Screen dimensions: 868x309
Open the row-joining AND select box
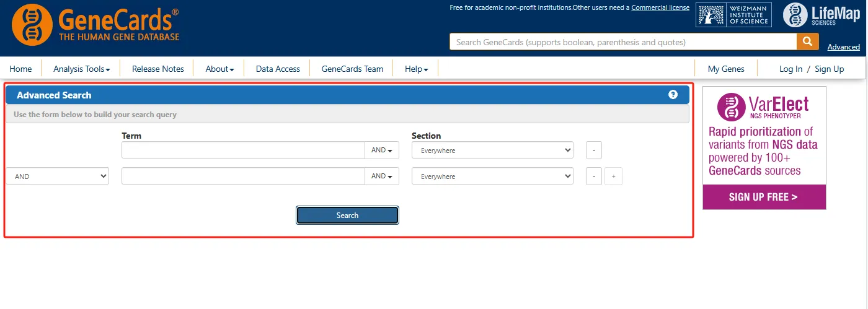coord(57,176)
